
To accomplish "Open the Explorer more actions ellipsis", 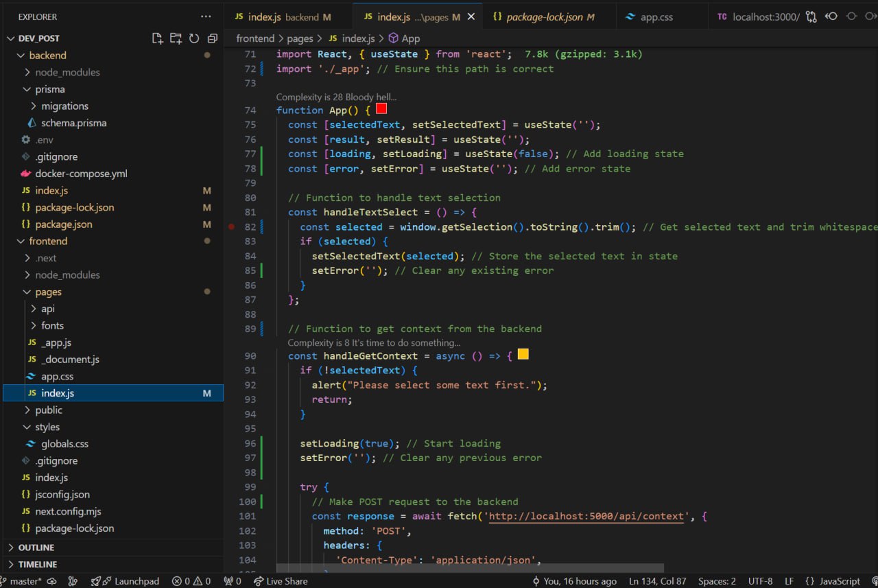I will coord(206,16).
